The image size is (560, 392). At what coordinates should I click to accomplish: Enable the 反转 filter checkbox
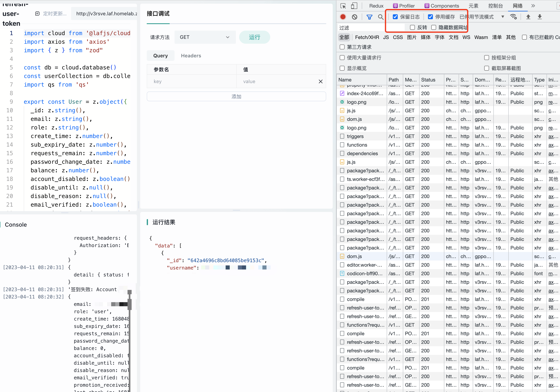click(x=412, y=28)
